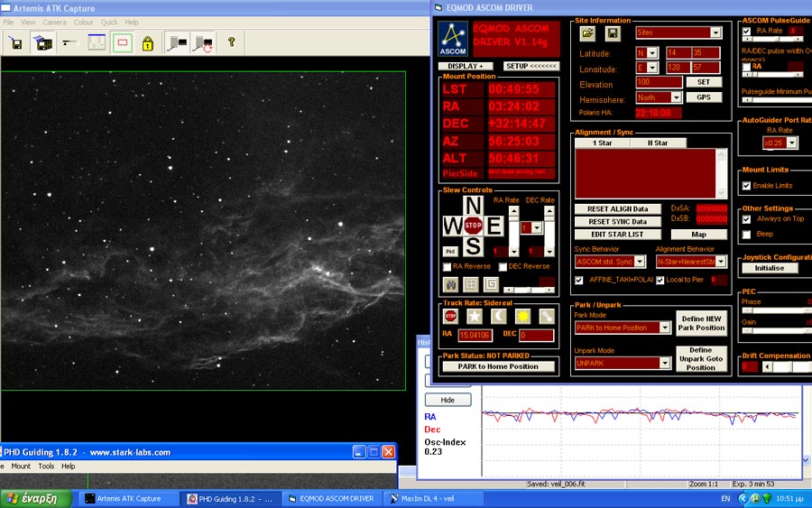Open the Sync Behavior dropdown

640,262
